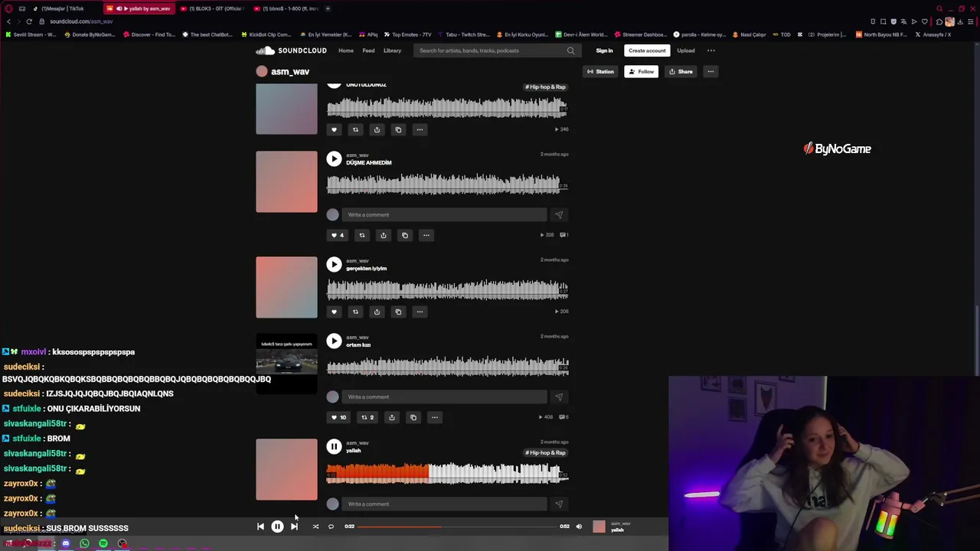Send the comment on ortam kızı track
This screenshot has width=980, height=551.
559,397
